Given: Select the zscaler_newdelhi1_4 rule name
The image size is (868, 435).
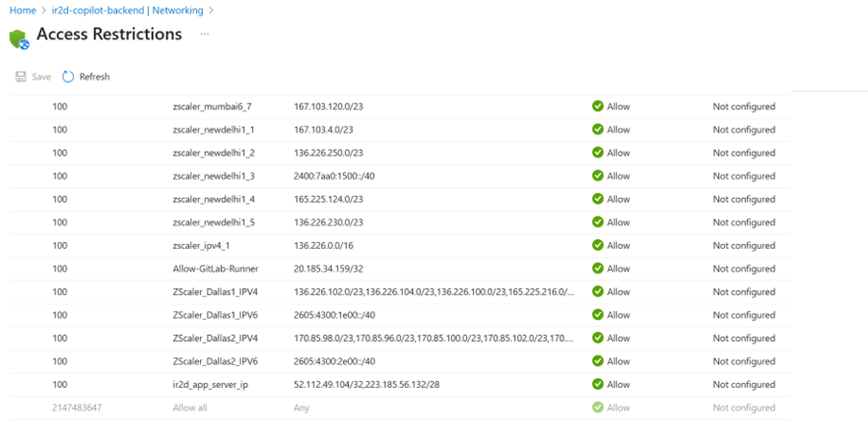Looking at the screenshot, I should click(x=213, y=200).
